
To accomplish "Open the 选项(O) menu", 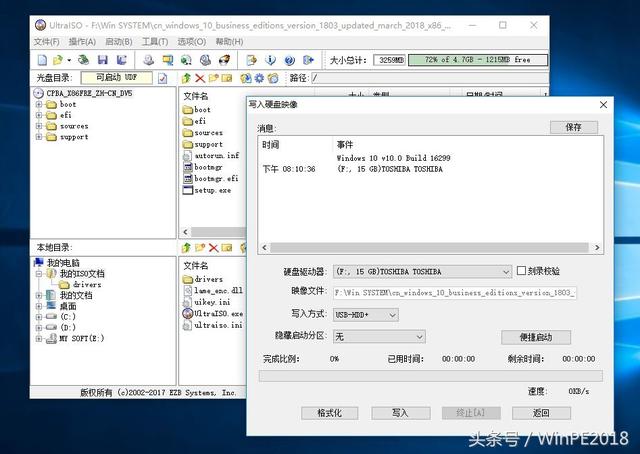I will pos(191,42).
